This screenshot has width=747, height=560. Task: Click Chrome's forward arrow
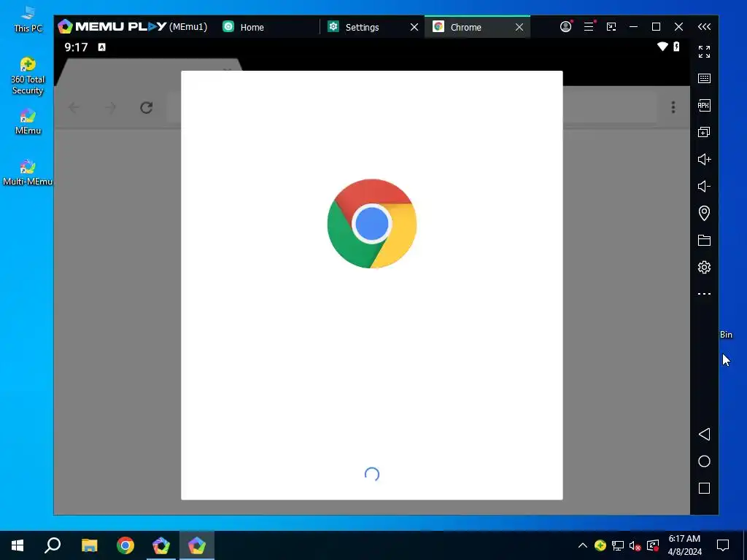(x=110, y=107)
